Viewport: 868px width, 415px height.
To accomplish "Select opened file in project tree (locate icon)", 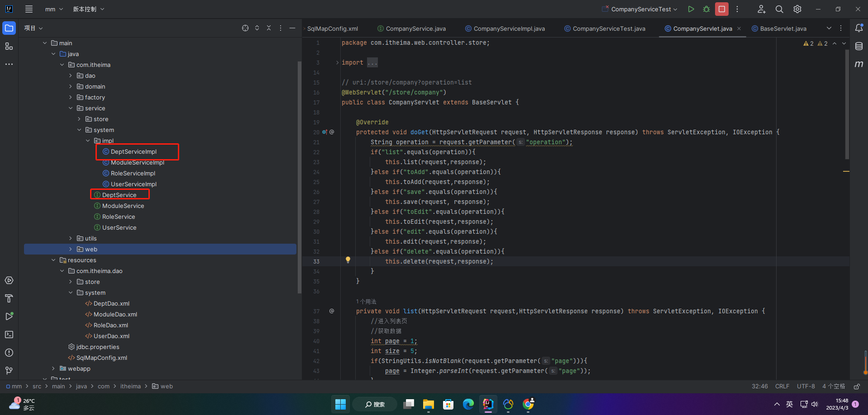I will (x=245, y=28).
